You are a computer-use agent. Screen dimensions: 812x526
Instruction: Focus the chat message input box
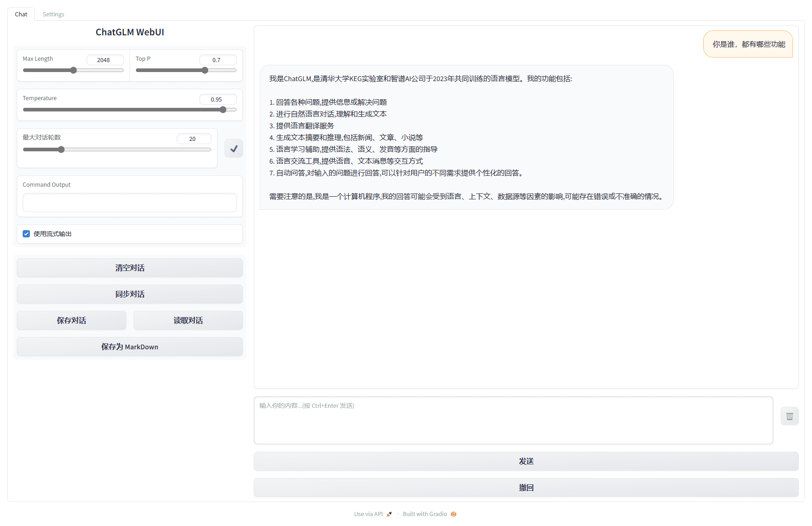pyautogui.click(x=513, y=420)
